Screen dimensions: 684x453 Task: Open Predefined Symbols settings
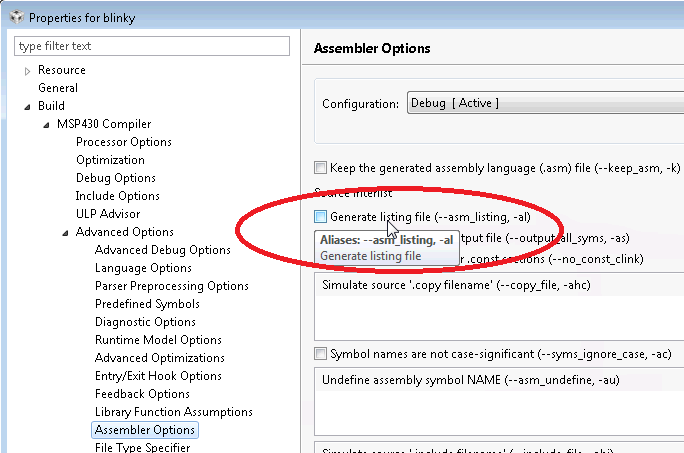147,304
